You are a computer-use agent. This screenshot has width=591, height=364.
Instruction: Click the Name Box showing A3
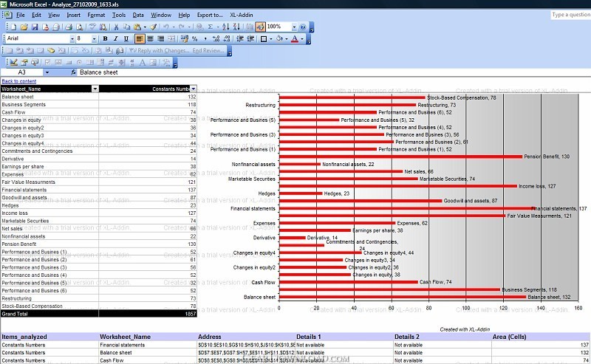22,72
